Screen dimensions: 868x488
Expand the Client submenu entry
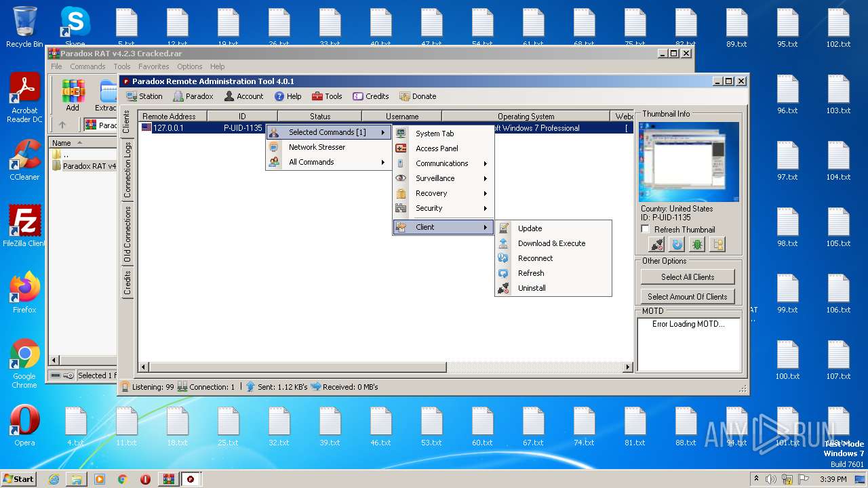click(443, 227)
